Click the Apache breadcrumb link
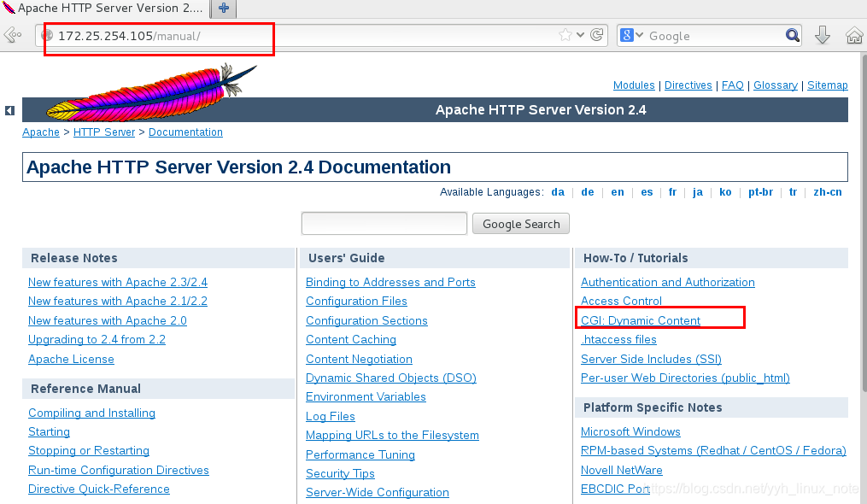The width and height of the screenshot is (867, 504). (x=41, y=132)
